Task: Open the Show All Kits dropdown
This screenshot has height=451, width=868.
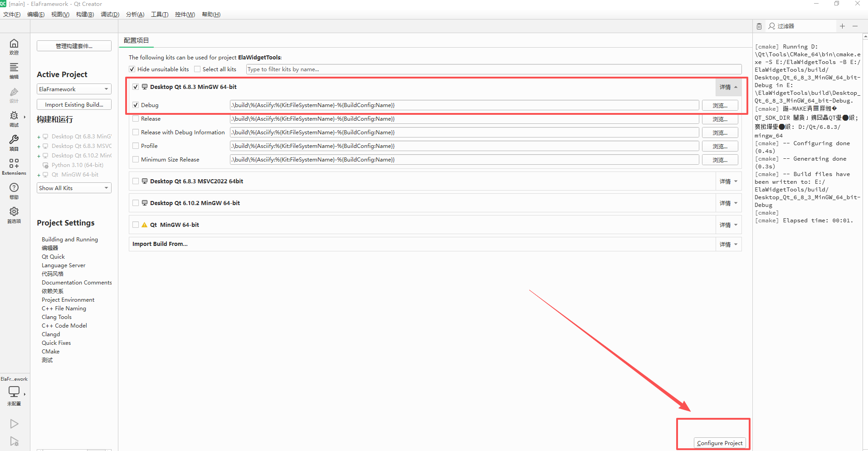Action: click(74, 188)
